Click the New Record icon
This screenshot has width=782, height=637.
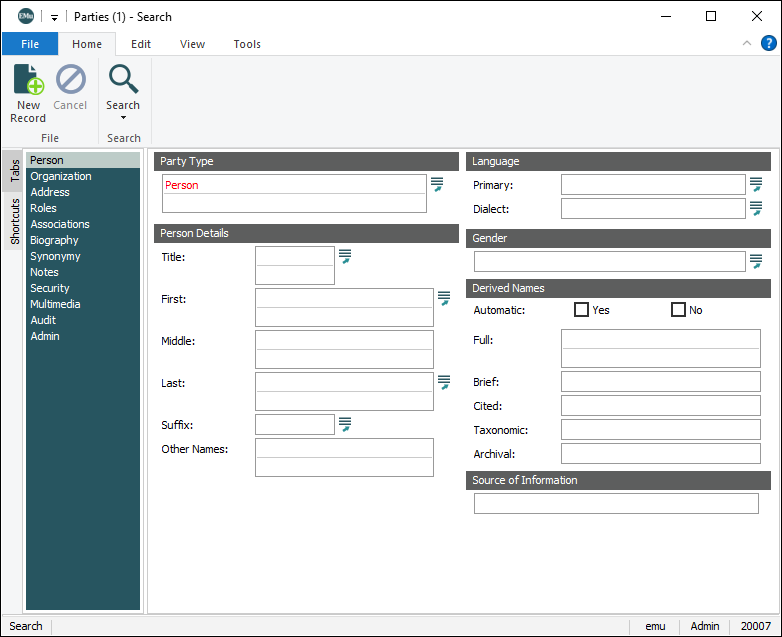[28, 80]
